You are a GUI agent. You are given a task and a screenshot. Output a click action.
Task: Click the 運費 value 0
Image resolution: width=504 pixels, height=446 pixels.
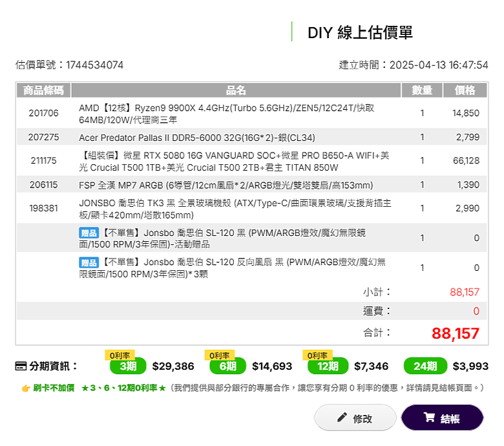pyautogui.click(x=476, y=311)
